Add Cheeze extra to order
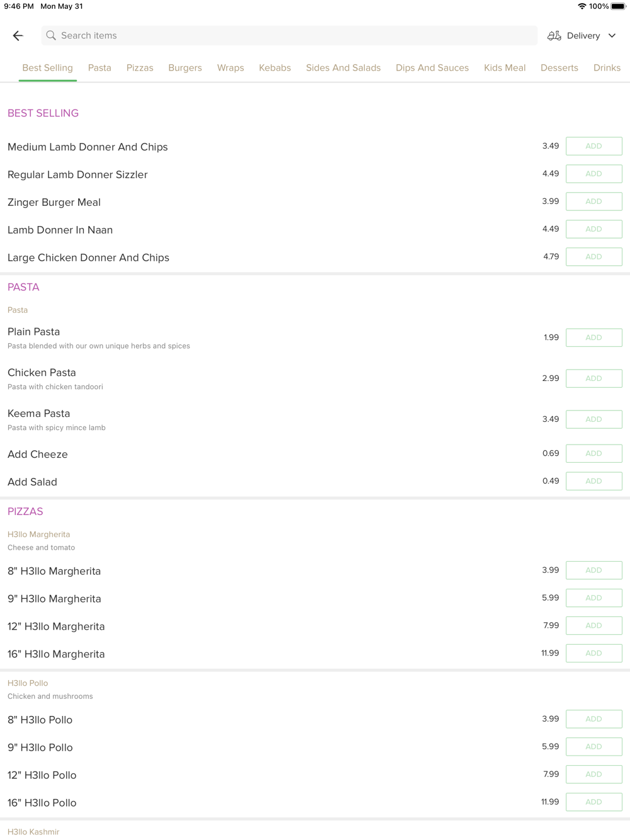The height and width of the screenshot is (840, 630). pos(594,453)
